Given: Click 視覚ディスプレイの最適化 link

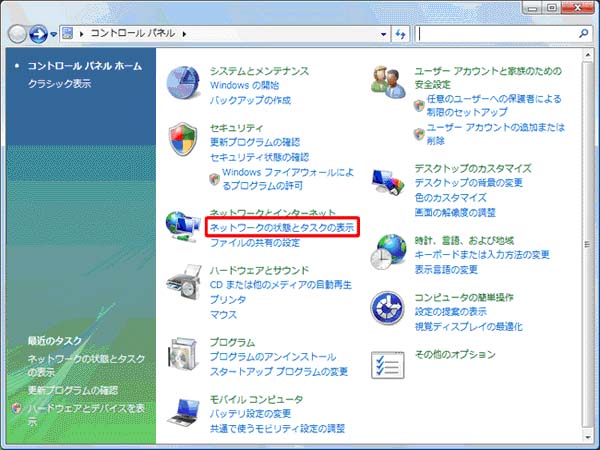Looking at the screenshot, I should (x=468, y=327).
